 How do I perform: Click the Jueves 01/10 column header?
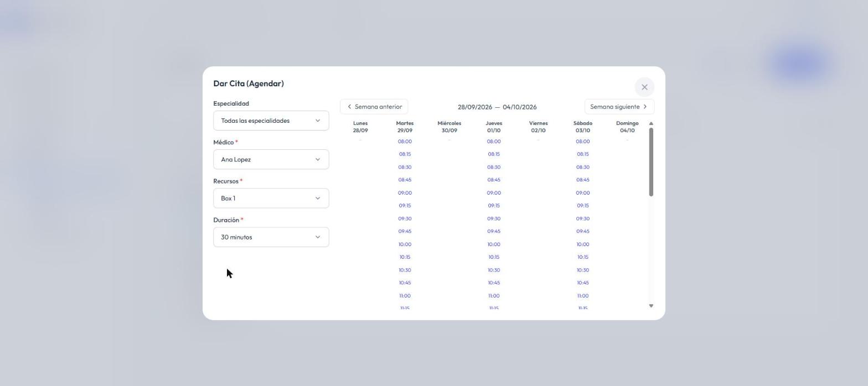494,127
